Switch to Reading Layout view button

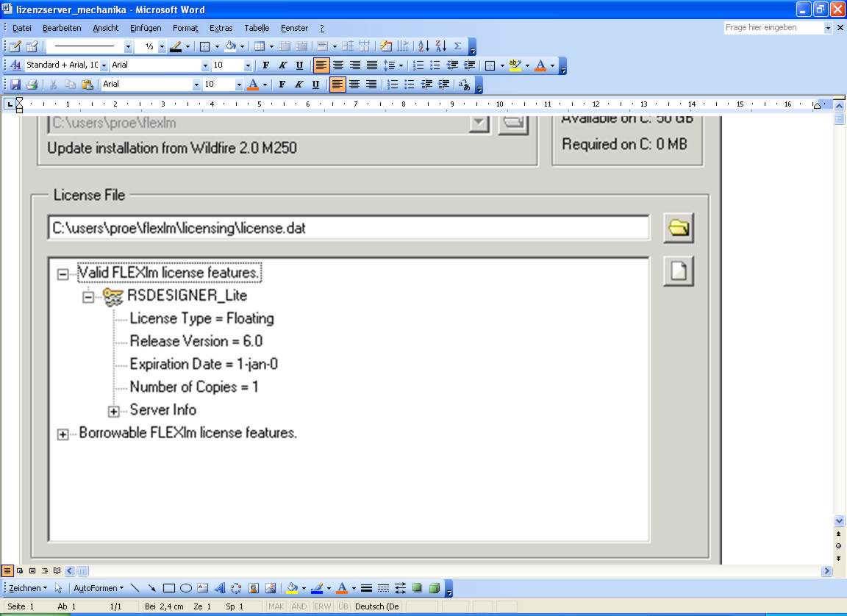[x=57, y=570]
